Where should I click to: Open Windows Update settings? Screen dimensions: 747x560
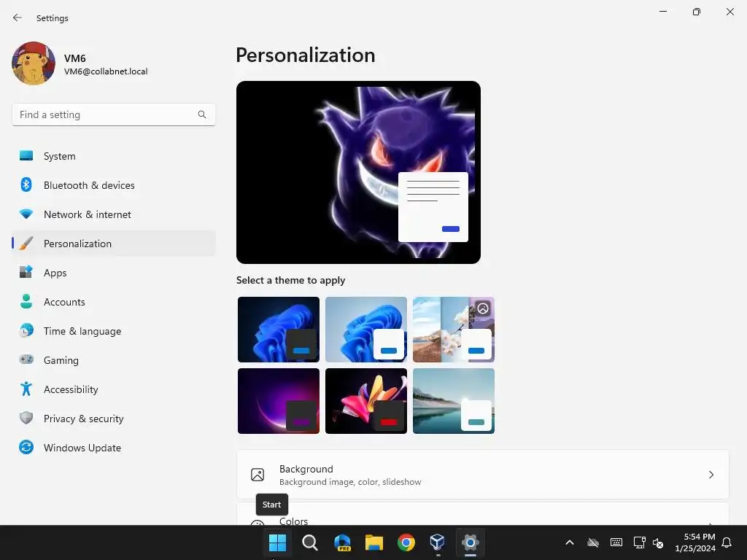coord(113,448)
